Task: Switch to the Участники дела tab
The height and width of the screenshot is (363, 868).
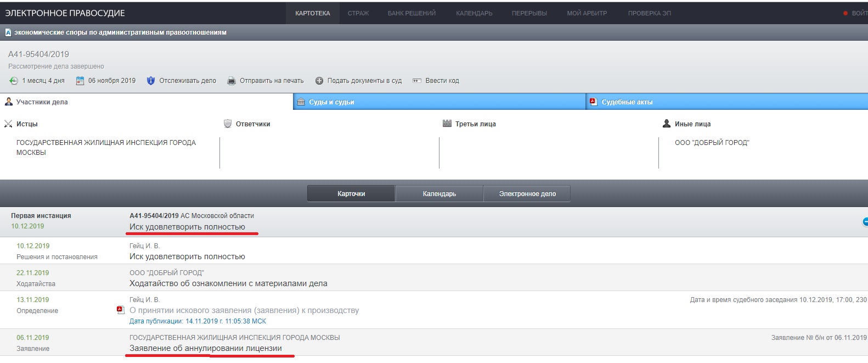Action: point(42,102)
